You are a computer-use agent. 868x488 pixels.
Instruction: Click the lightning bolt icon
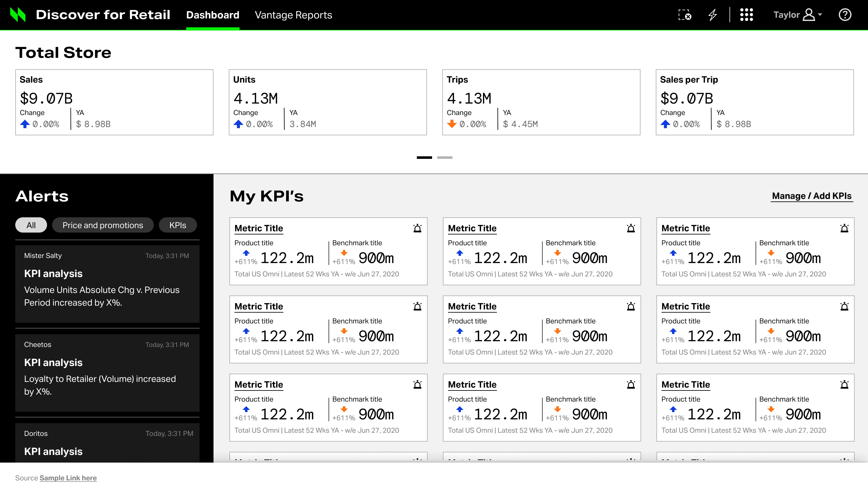[x=712, y=15]
